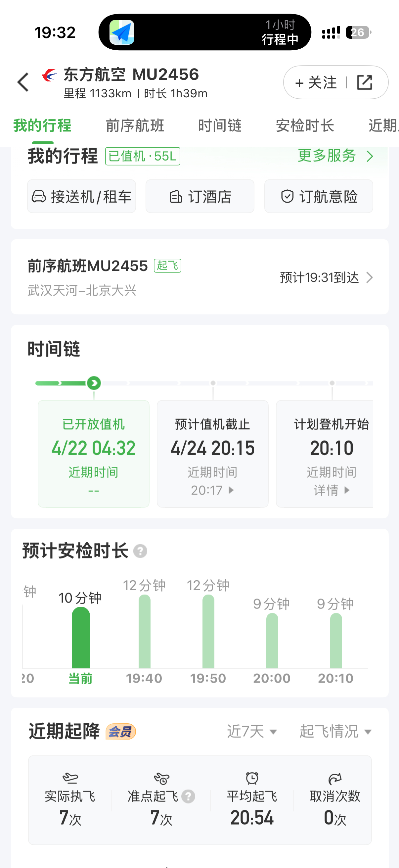The height and width of the screenshot is (868, 399).
Task: Tap the shield insurance icon
Action: 287,196
